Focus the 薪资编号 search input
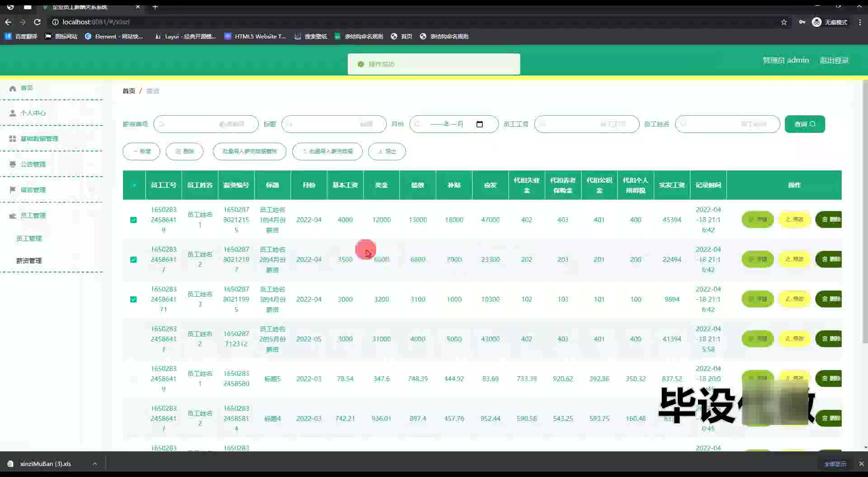 coord(206,124)
